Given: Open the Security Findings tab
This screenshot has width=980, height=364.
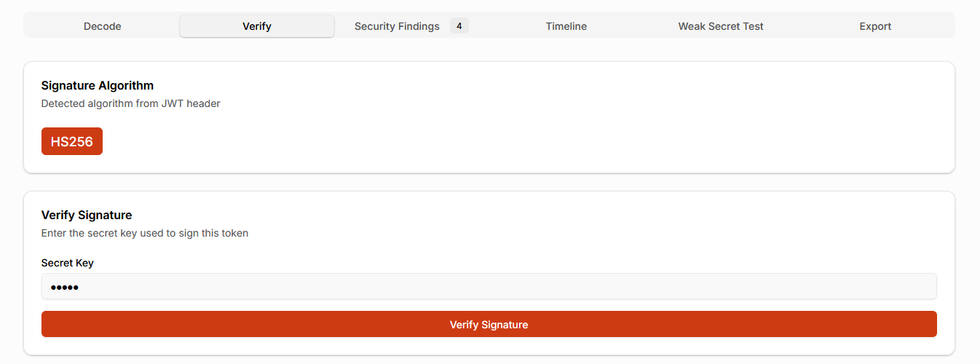Looking at the screenshot, I should (397, 26).
